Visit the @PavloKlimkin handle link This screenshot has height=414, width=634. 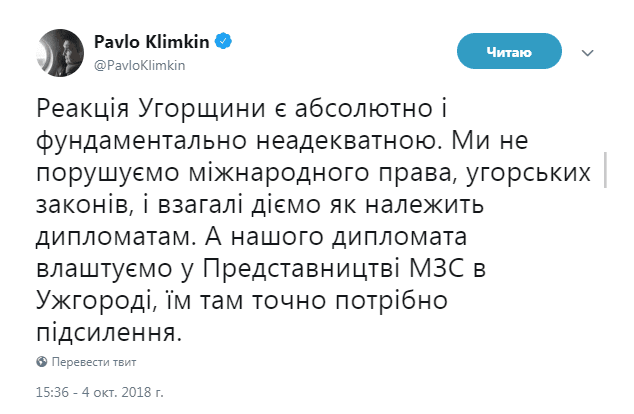tap(139, 65)
